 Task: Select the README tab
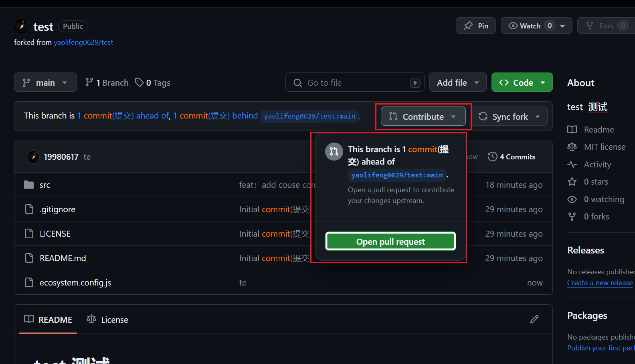click(x=48, y=320)
